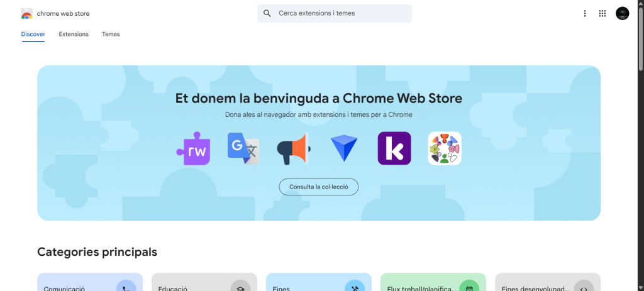Switch to the Discover tab
Viewport: 644px width, 291px height.
(x=33, y=34)
